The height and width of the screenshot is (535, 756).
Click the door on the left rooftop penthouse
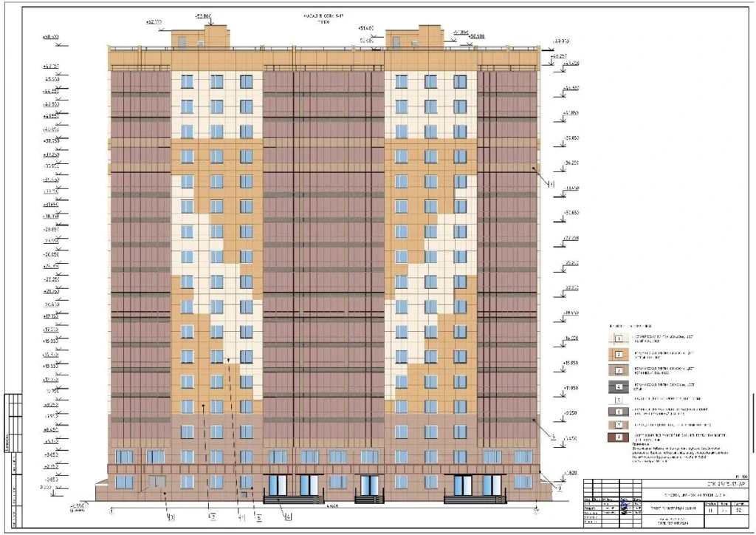[182, 42]
